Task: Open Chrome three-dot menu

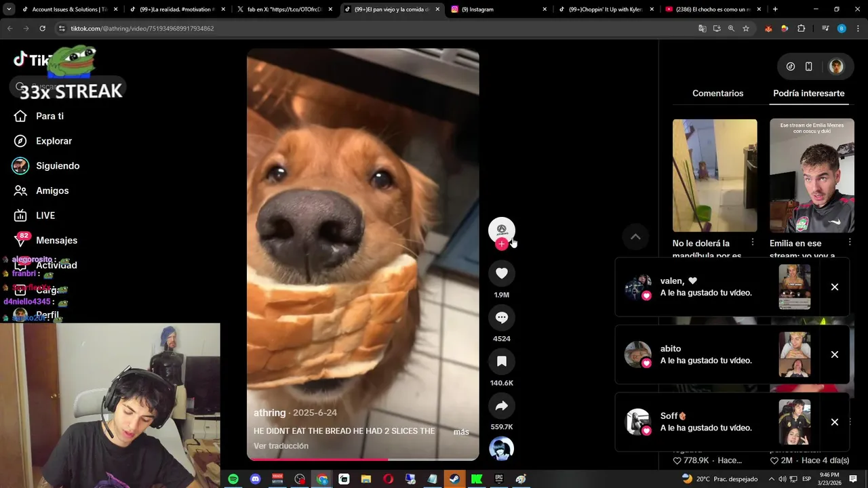Action: 857,28
